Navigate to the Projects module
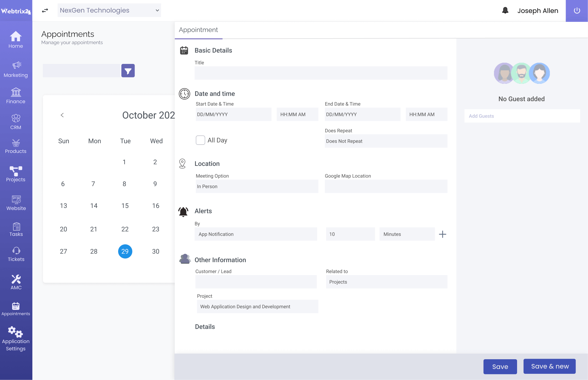The image size is (588, 380). 16,174
